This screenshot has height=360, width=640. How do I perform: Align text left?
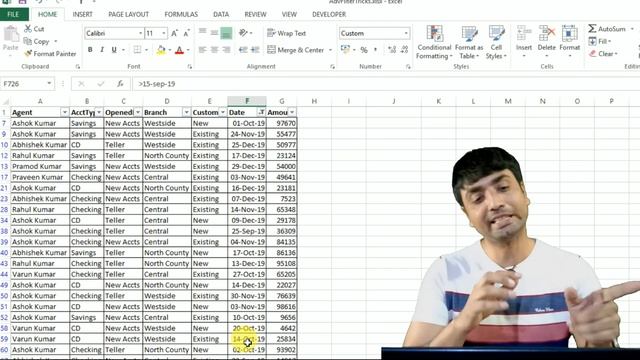pos(202,50)
